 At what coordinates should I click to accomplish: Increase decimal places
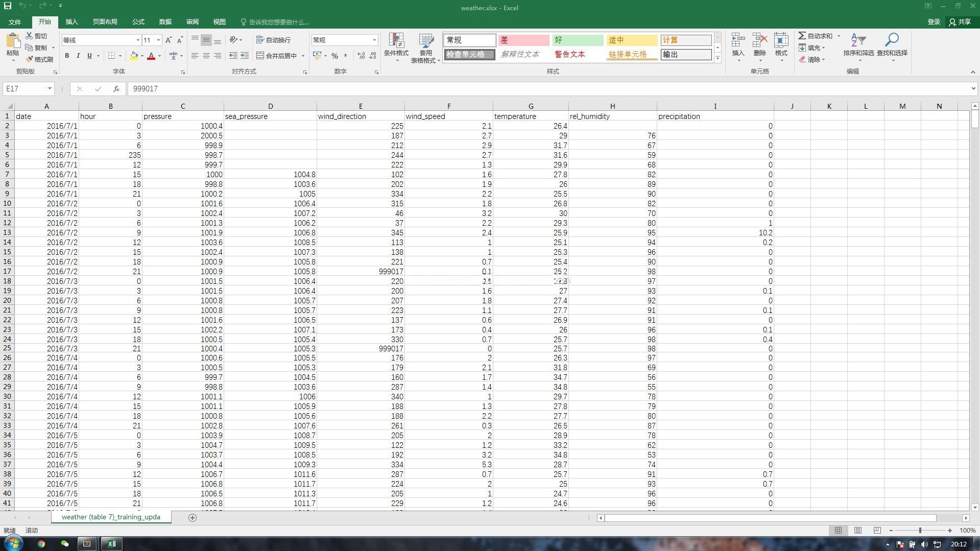361,56
